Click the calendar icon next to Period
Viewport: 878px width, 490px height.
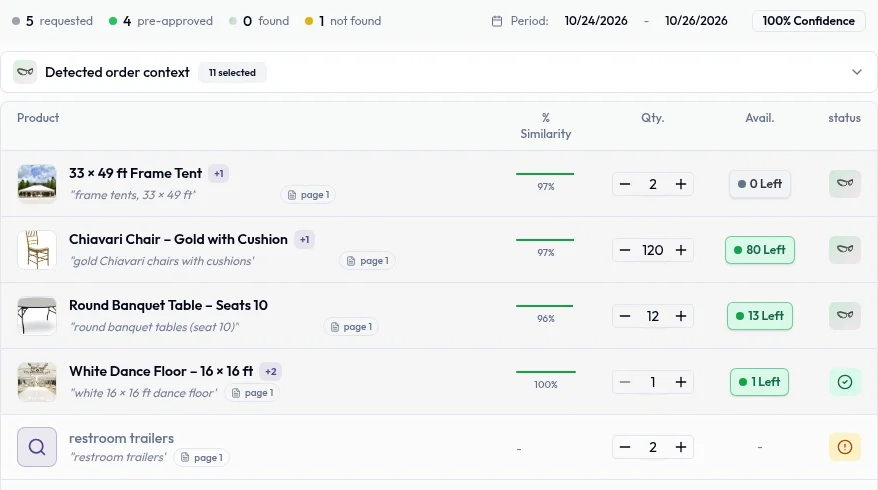tap(497, 21)
